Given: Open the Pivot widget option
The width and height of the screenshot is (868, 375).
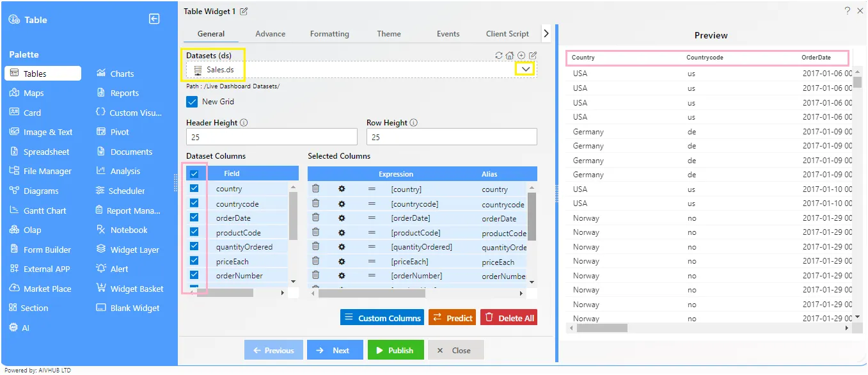Looking at the screenshot, I should [113, 132].
